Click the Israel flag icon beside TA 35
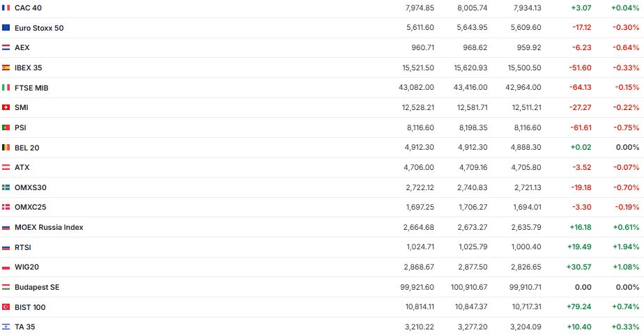 coord(6,327)
